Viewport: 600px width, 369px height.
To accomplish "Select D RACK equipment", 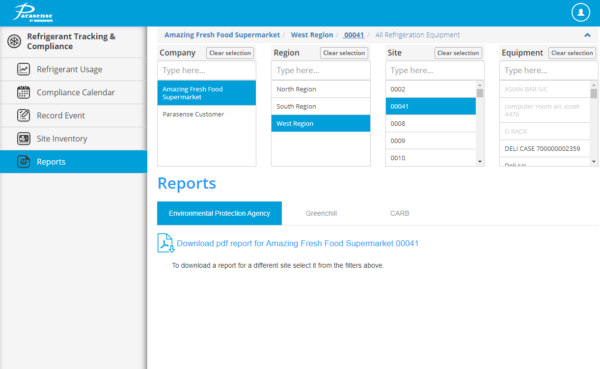I will click(545, 131).
